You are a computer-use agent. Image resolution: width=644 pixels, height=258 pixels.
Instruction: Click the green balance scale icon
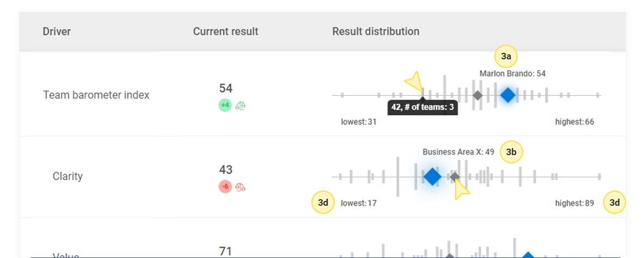[241, 106]
